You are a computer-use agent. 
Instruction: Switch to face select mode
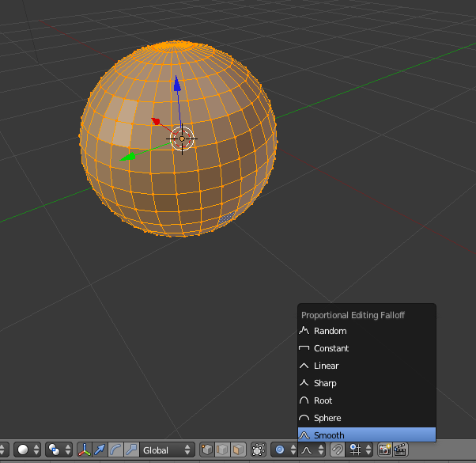(237, 450)
